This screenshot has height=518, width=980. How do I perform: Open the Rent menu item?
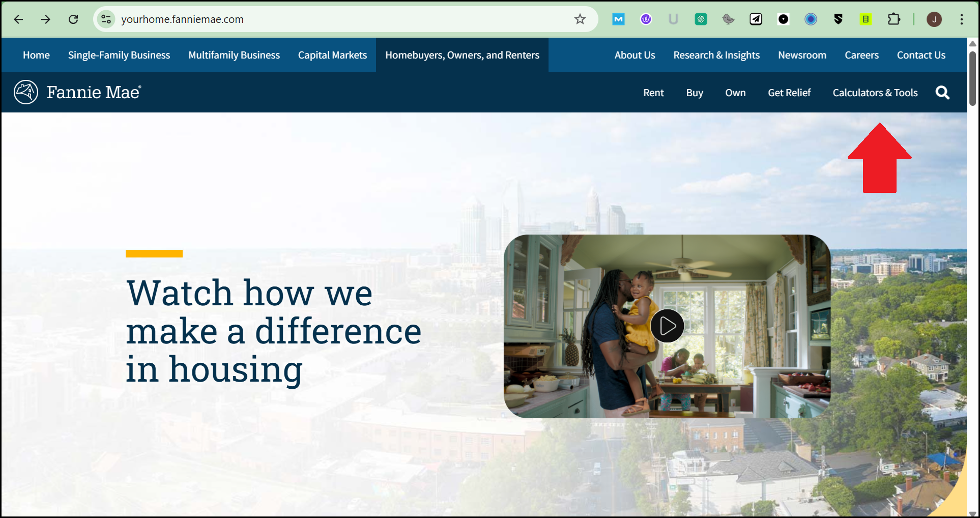[653, 93]
